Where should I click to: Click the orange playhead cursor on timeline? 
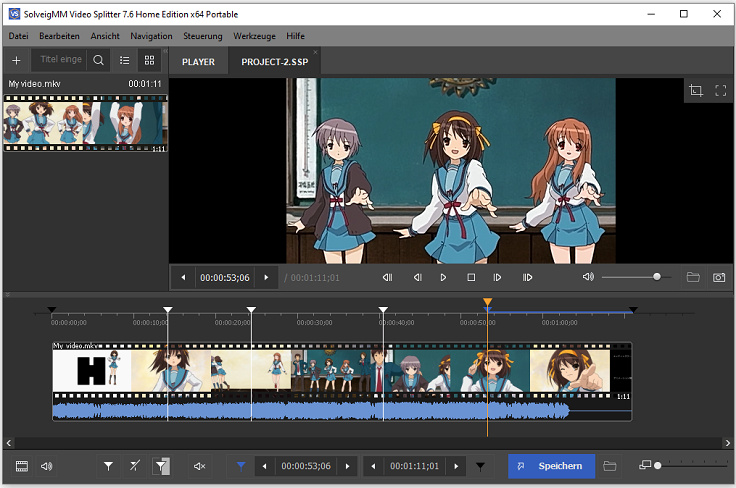click(488, 302)
